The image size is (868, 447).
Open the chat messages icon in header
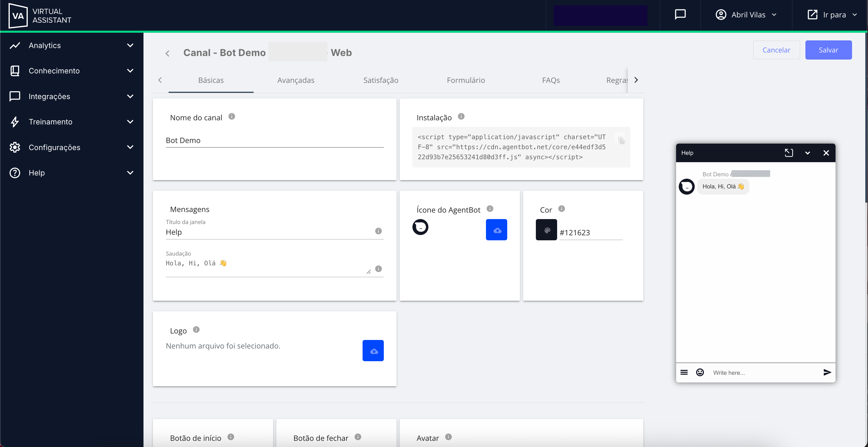(680, 14)
